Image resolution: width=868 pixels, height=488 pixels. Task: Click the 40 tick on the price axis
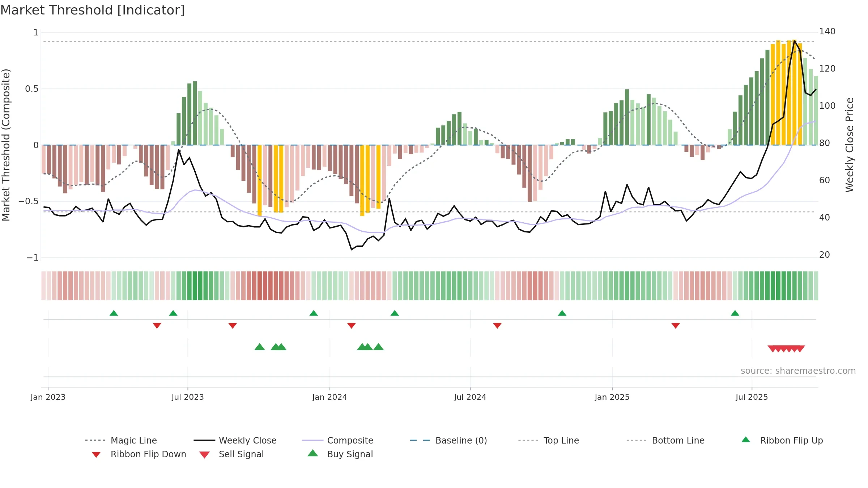click(x=825, y=218)
